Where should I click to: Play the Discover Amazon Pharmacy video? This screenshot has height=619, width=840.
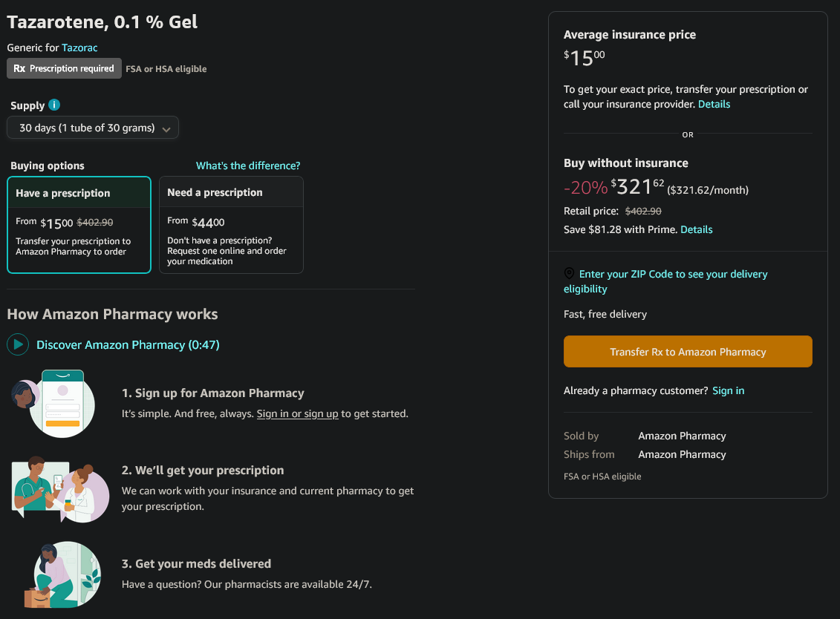(18, 344)
